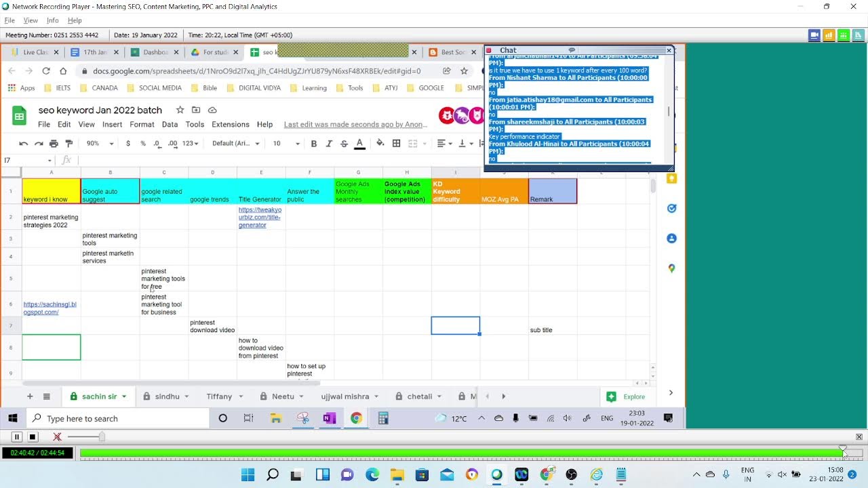868x488 pixels.
Task: Open the font size 10 dropdown
Action: (x=285, y=144)
